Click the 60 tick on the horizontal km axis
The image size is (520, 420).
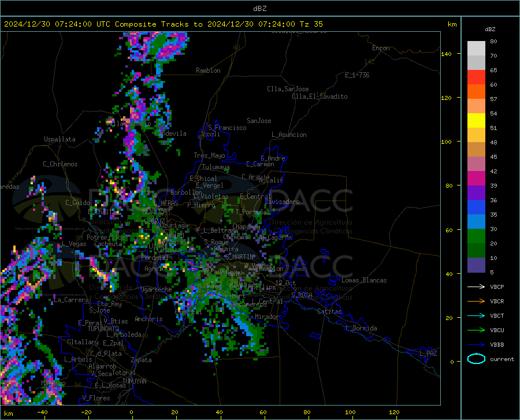pos(263,412)
